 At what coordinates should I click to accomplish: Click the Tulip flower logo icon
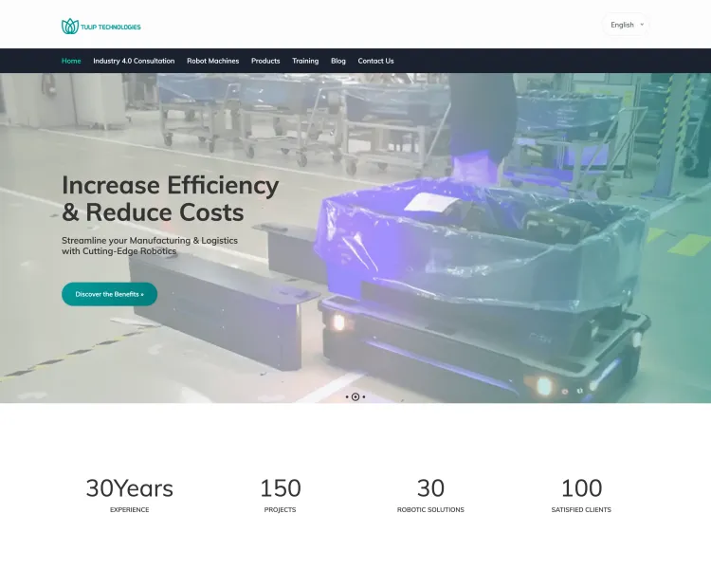tap(69, 27)
